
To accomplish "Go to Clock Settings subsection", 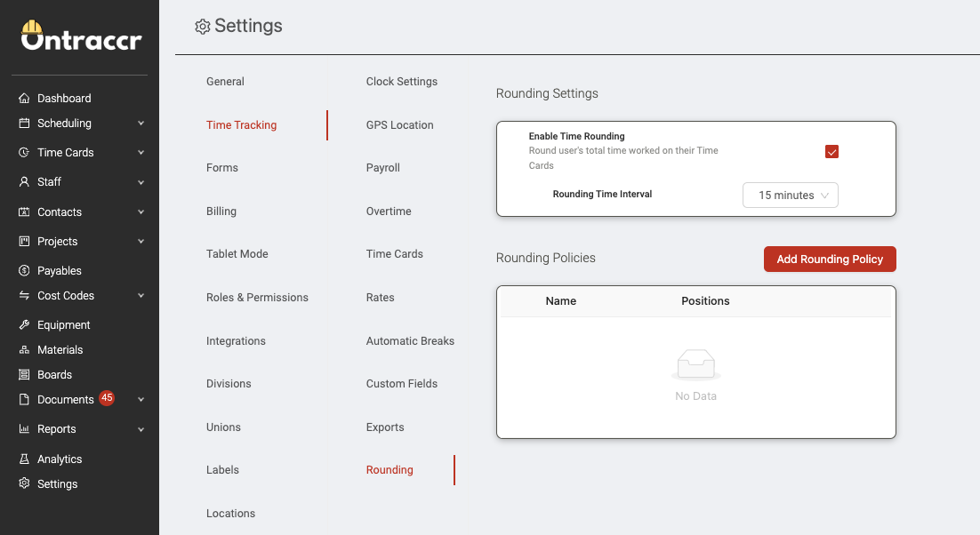I will 401,81.
